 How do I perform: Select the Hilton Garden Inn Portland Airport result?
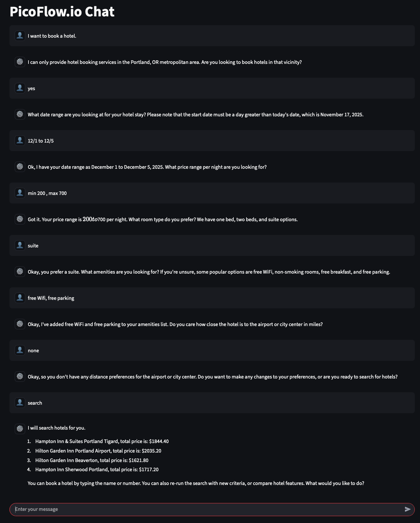(x=98, y=451)
